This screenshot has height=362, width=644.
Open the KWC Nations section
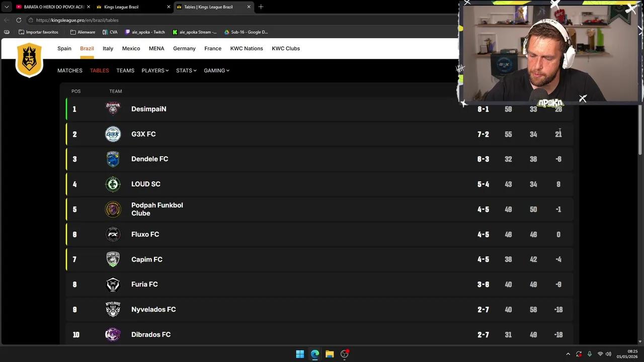(247, 48)
